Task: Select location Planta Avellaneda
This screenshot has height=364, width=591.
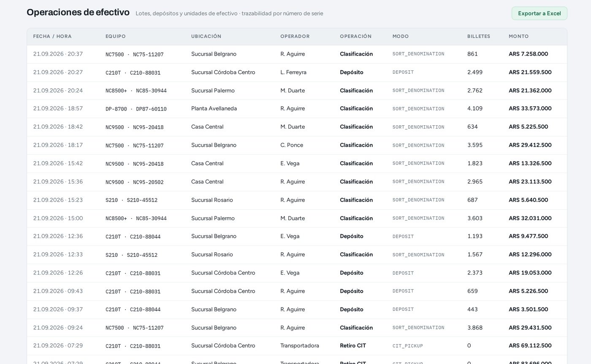Action: pyautogui.click(x=214, y=108)
